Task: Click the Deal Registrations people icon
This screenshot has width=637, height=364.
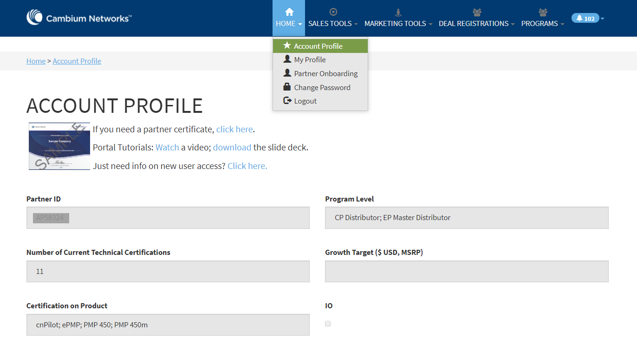Action: coord(476,12)
